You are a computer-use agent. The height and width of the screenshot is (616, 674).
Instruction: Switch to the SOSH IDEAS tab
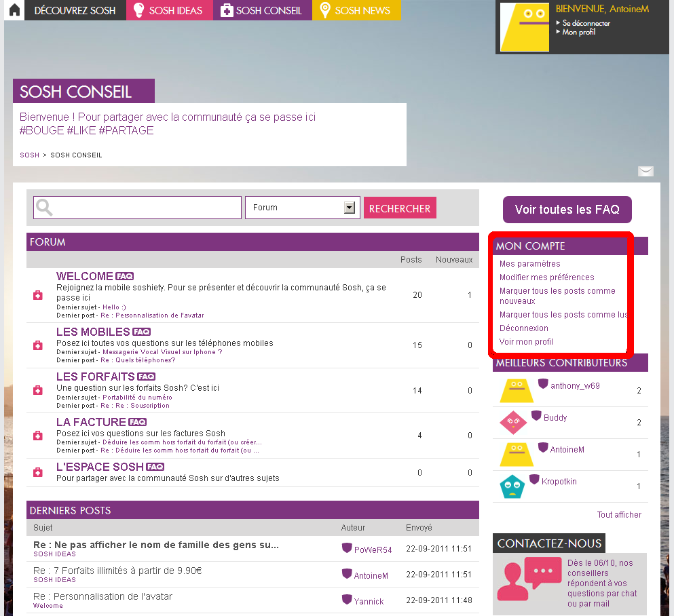point(169,10)
